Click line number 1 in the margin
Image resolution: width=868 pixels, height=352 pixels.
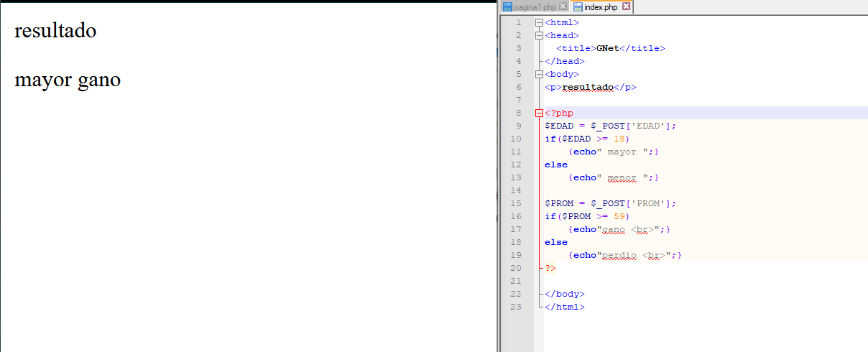519,23
